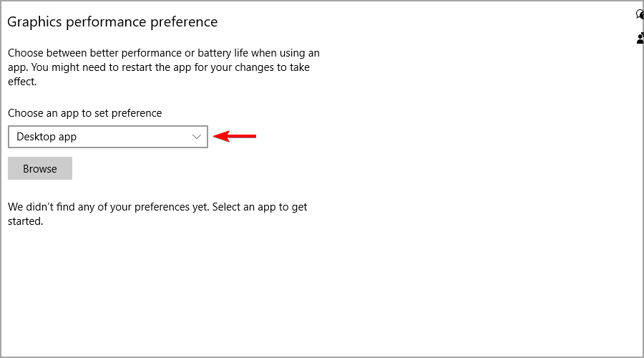
Task: Click the red arrow annotation
Action: point(235,136)
